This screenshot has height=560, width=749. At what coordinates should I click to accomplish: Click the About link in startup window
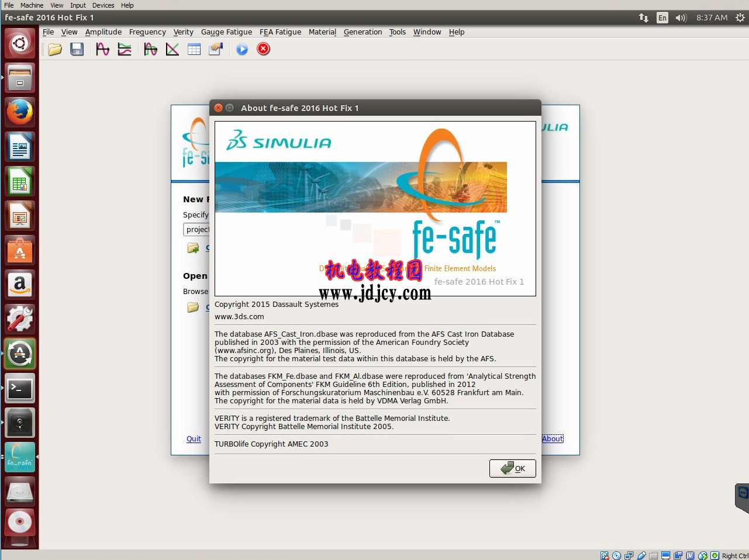pos(553,439)
